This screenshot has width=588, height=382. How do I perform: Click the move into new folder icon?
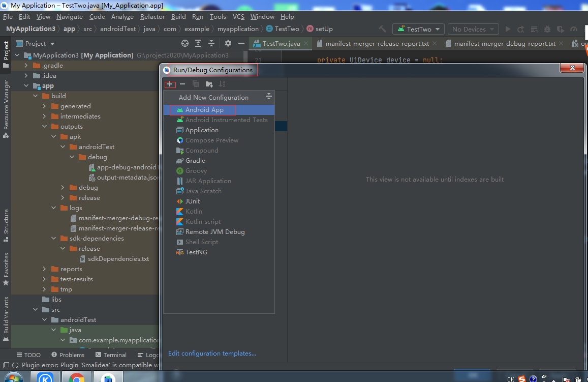(209, 84)
